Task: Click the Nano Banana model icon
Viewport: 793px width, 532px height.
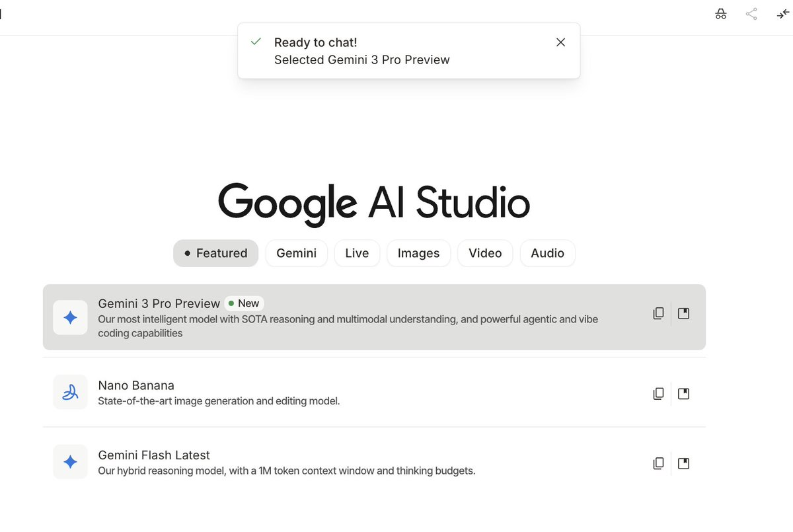Action: (70, 393)
